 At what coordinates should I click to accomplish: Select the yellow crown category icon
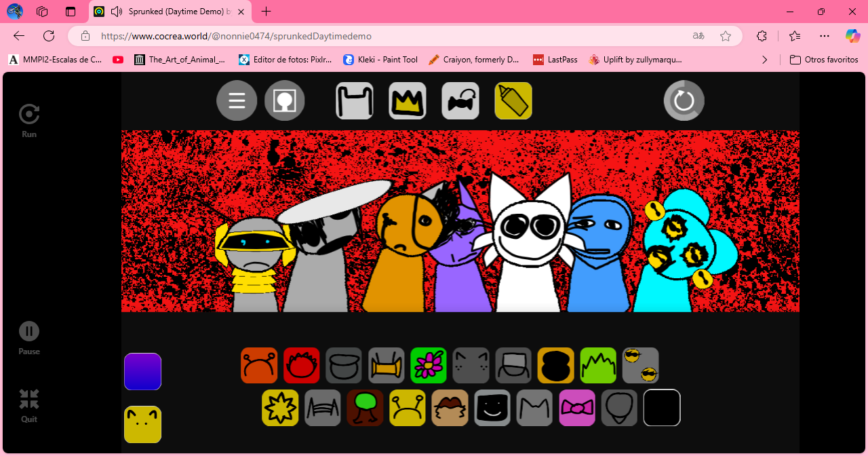[408, 101]
